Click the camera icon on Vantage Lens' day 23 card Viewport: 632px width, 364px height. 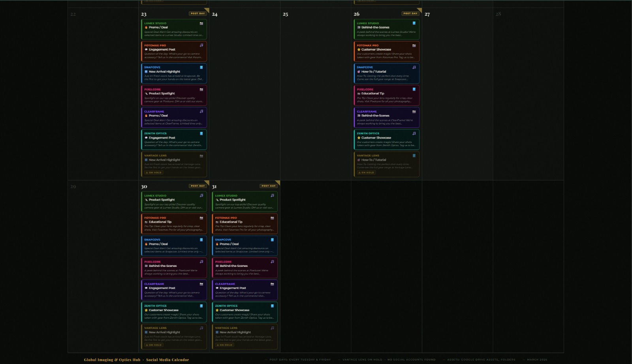click(x=201, y=156)
